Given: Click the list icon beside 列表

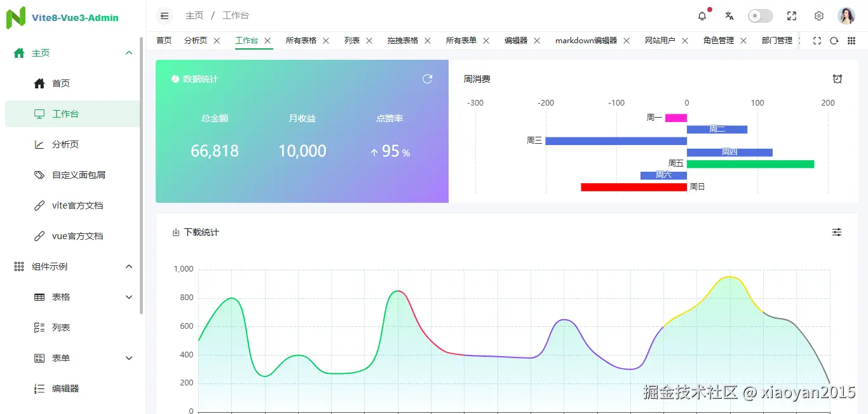Looking at the screenshot, I should coord(39,328).
